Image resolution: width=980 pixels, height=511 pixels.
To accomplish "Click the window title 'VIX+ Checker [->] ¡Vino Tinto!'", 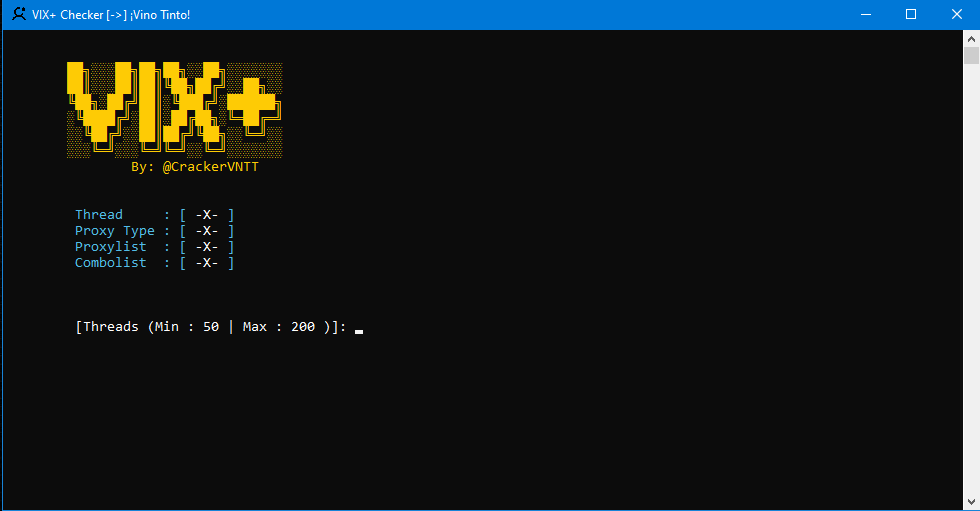I will coord(111,14).
